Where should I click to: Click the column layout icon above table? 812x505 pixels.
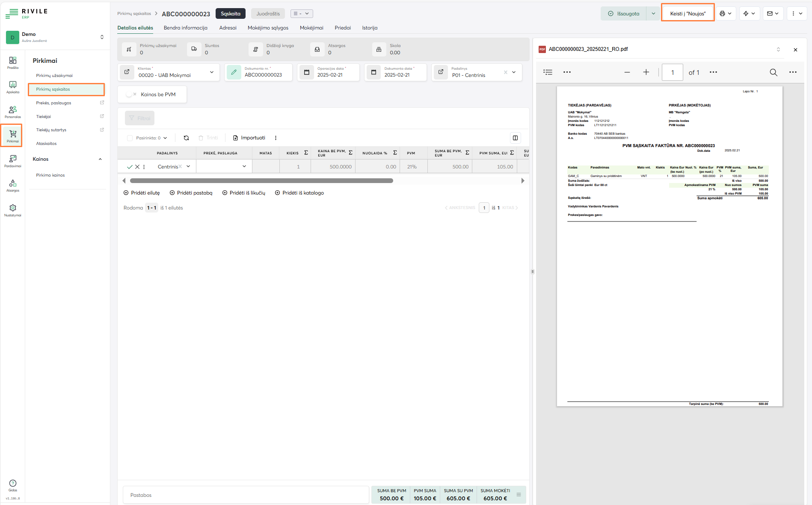click(515, 138)
